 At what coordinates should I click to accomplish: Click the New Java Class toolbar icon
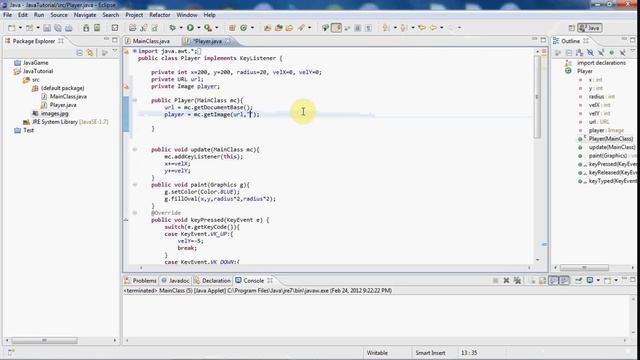point(244,28)
